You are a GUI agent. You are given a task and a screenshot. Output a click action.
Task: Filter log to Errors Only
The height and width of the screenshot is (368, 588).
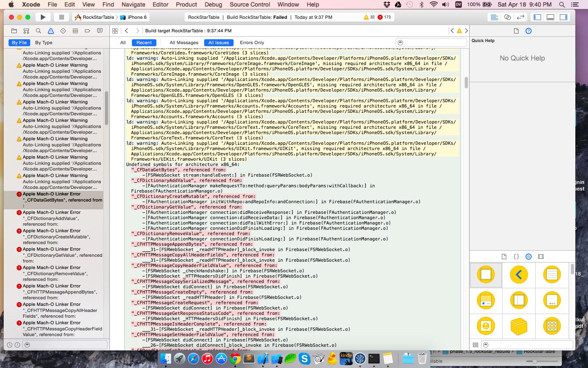(252, 43)
